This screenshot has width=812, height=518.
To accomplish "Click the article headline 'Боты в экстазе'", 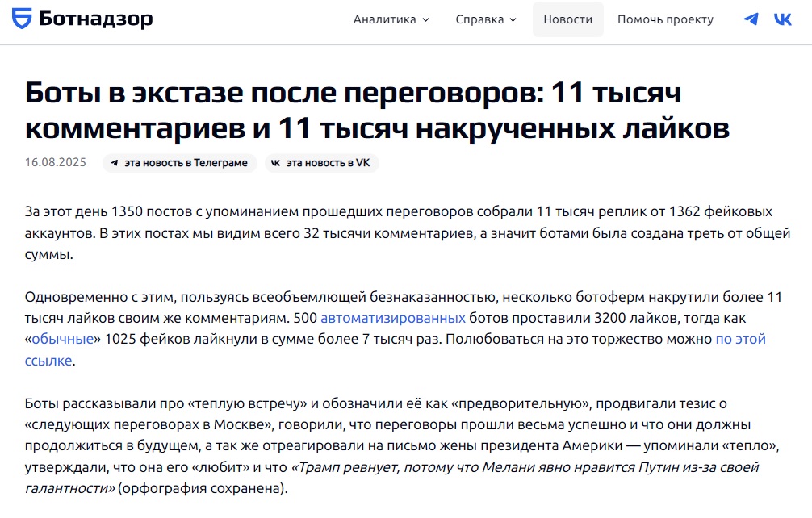I will [x=377, y=111].
